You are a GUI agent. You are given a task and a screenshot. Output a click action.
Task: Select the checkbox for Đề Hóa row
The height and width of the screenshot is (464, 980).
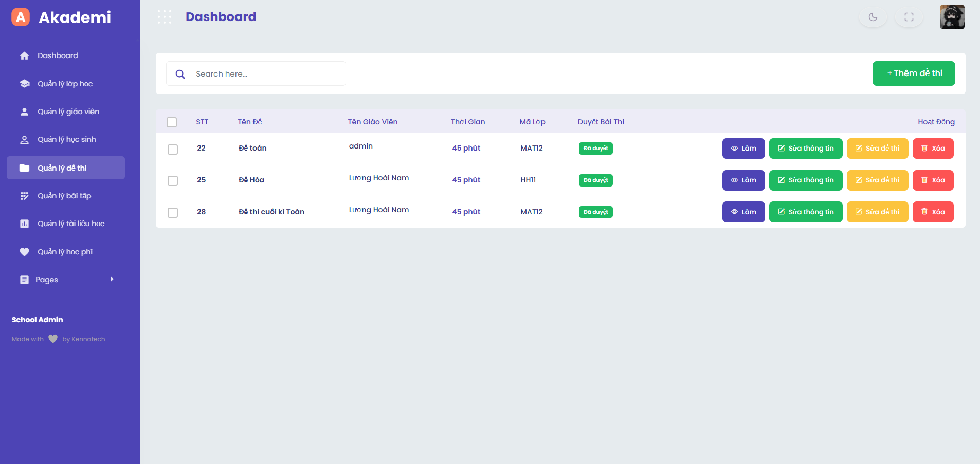click(x=173, y=181)
